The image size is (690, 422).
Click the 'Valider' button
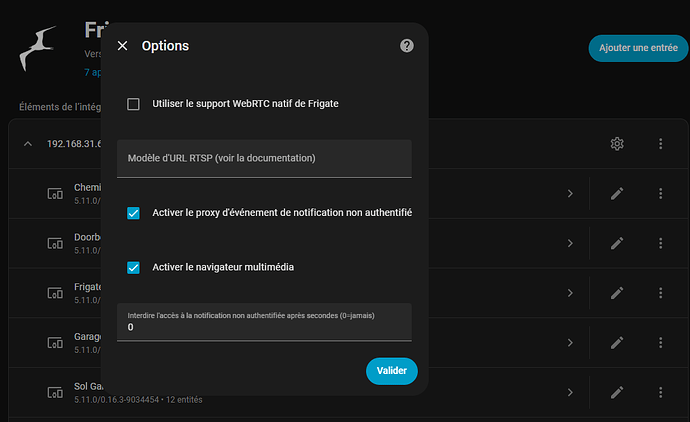pos(391,371)
